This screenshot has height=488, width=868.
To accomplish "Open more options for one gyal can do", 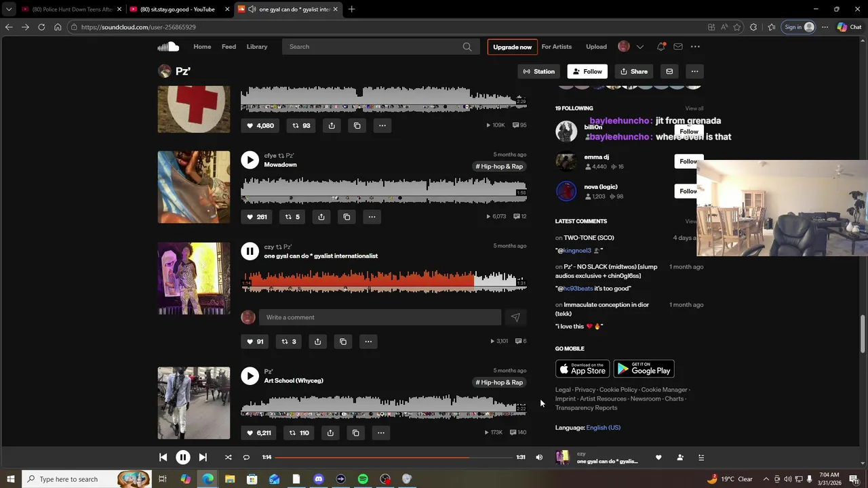I will (x=368, y=342).
